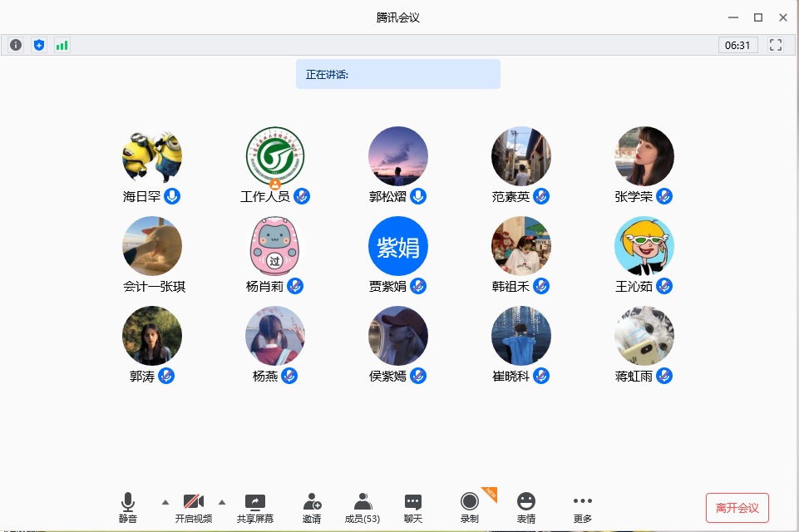Check the green network signal icon
Image resolution: width=799 pixels, height=532 pixels.
click(62, 45)
